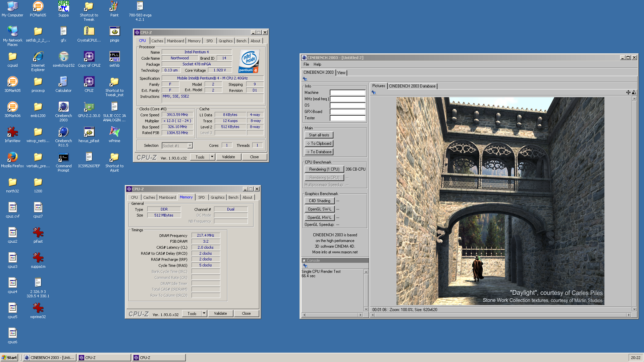The height and width of the screenshot is (362, 644).
Task: Open SPD tab in bottom CPU-Z window
Action: coord(201,197)
